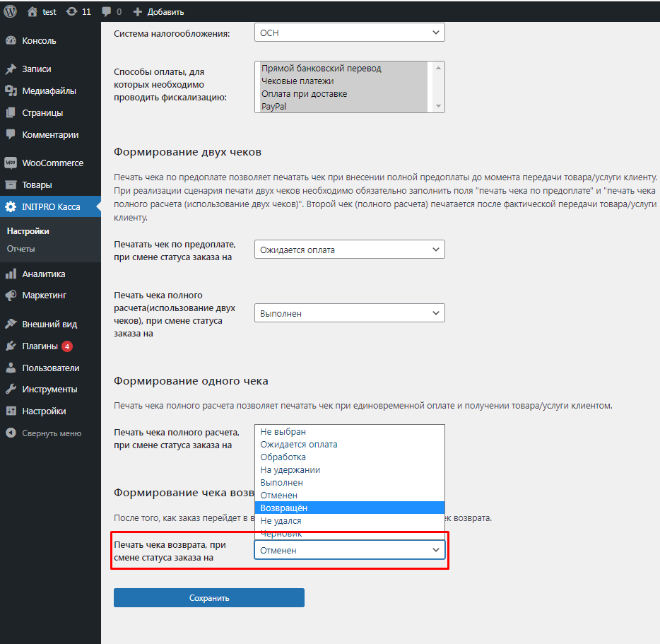
Task: Choose На удержании in the open list
Action: click(349, 469)
